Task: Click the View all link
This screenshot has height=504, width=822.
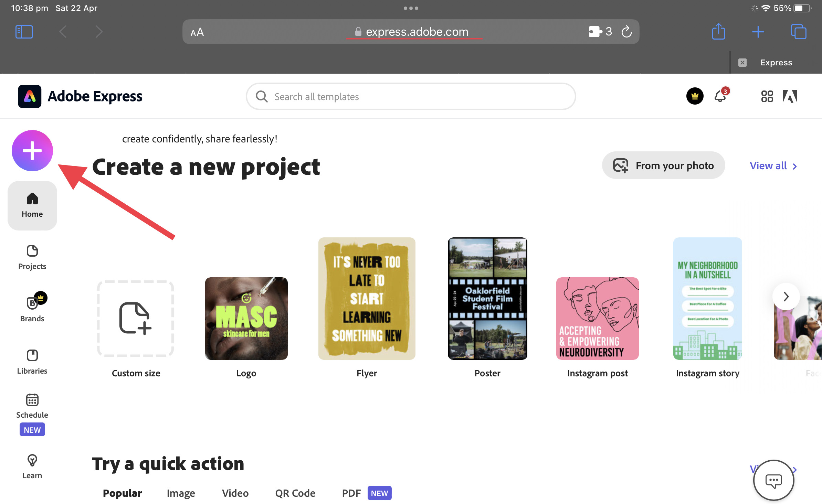Action: tap(768, 165)
